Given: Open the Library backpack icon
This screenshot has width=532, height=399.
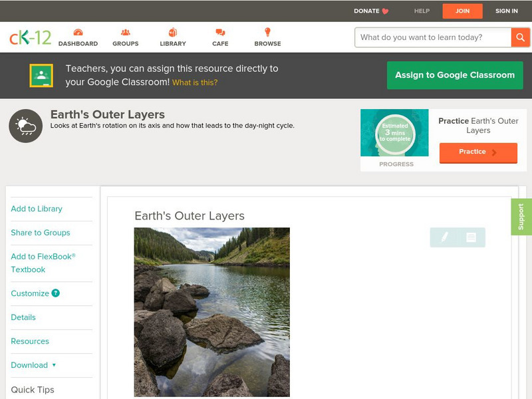Looking at the screenshot, I should pyautogui.click(x=173, y=32).
